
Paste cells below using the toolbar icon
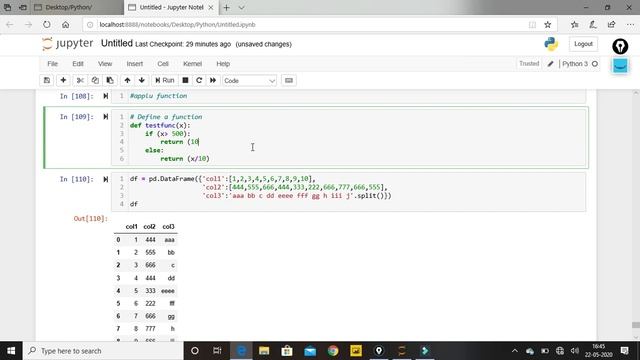(x=110, y=80)
